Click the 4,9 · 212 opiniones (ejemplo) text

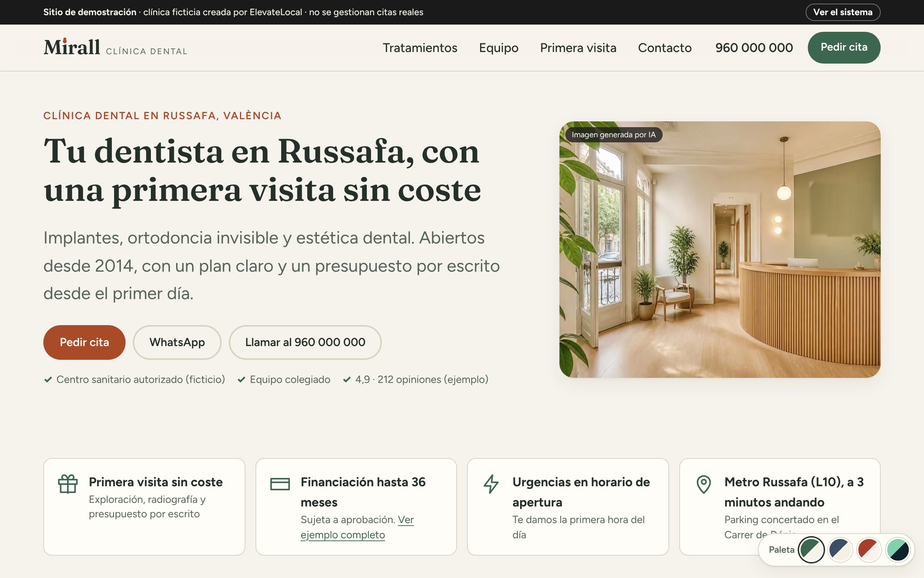(x=422, y=380)
